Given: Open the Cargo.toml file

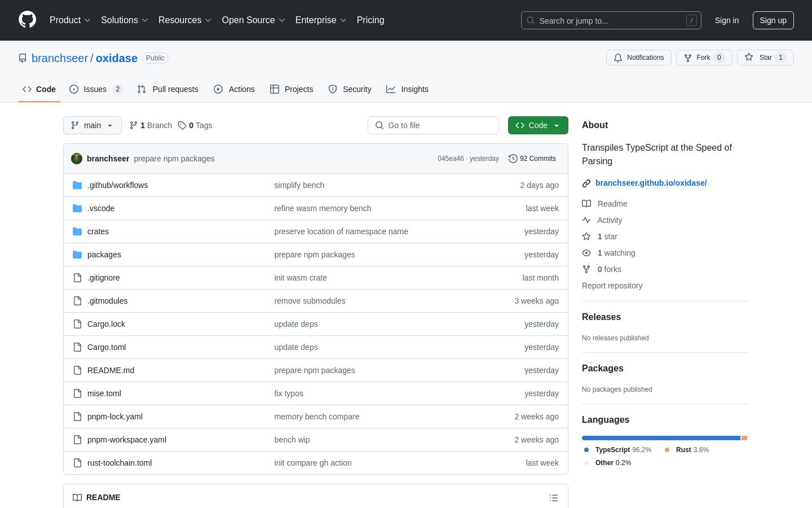Looking at the screenshot, I should coord(107,347).
